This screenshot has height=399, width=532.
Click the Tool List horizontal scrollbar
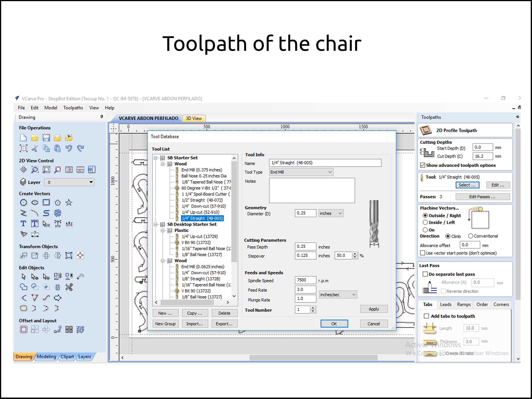(187, 302)
